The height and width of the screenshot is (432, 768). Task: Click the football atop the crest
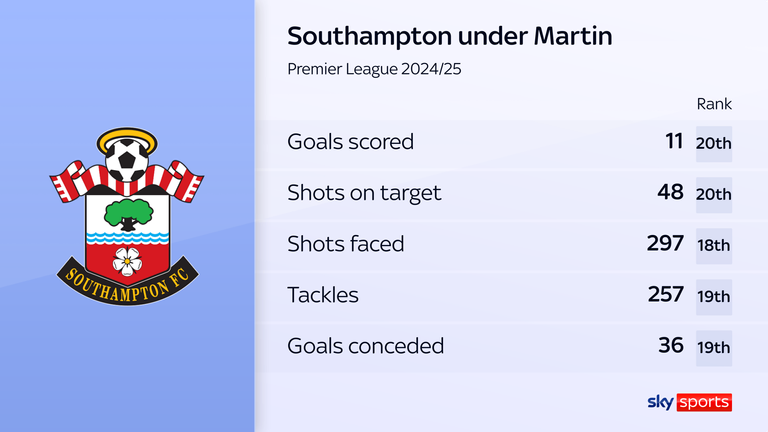click(x=127, y=160)
